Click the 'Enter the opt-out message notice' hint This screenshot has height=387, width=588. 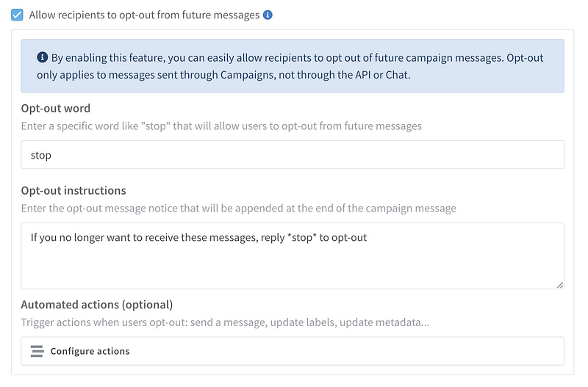coord(238,208)
